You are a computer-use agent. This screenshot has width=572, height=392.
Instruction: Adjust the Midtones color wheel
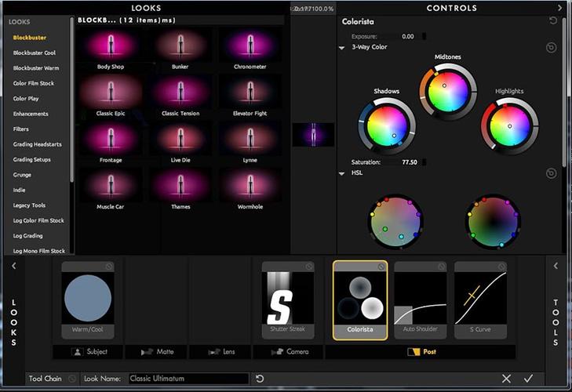click(x=448, y=91)
